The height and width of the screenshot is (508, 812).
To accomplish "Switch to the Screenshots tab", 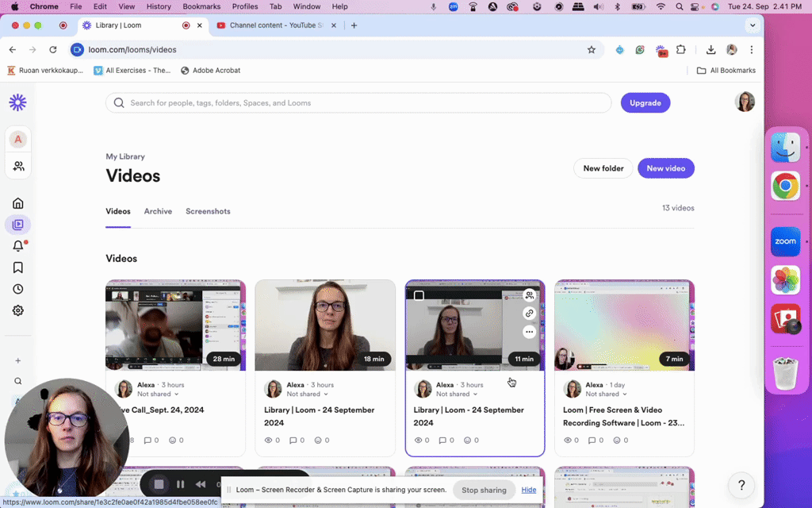I will (x=209, y=211).
